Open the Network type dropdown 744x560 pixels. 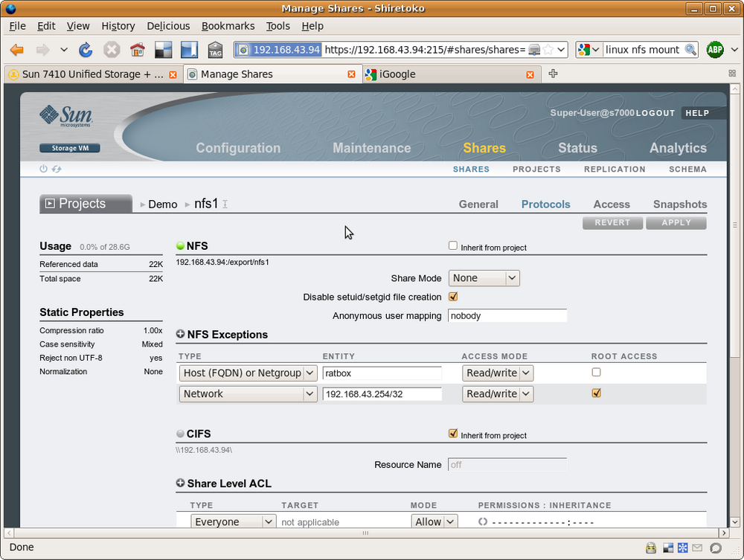[x=248, y=394]
